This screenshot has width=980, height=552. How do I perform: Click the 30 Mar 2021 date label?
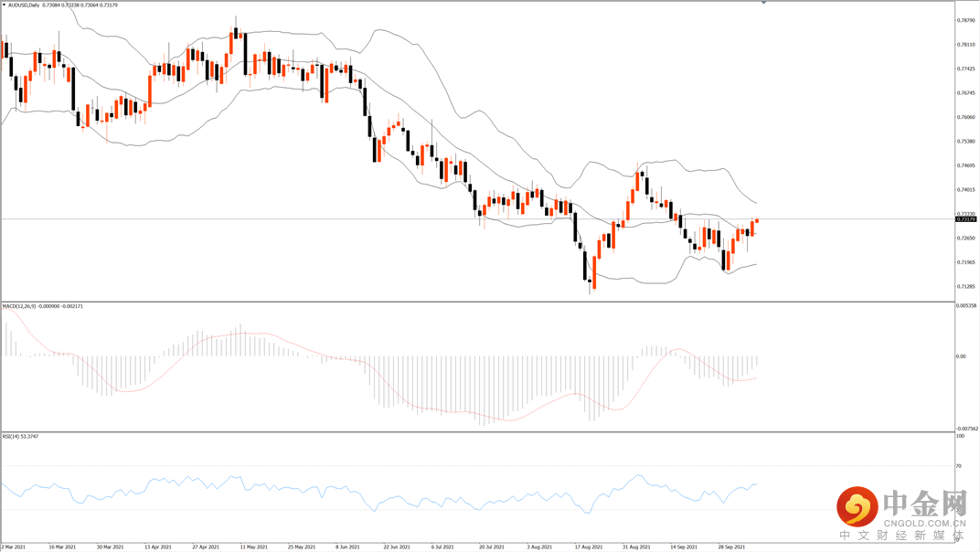pyautogui.click(x=110, y=547)
